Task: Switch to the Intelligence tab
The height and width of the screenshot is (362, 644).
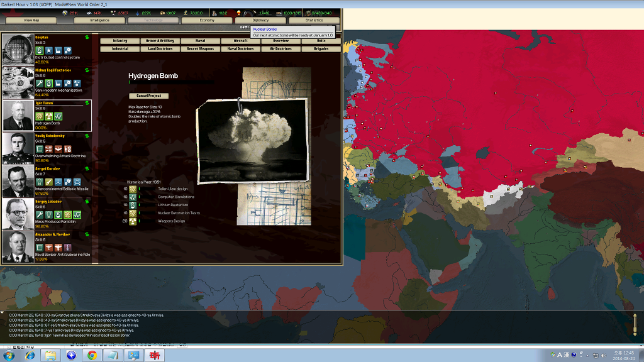Action: pyautogui.click(x=99, y=20)
